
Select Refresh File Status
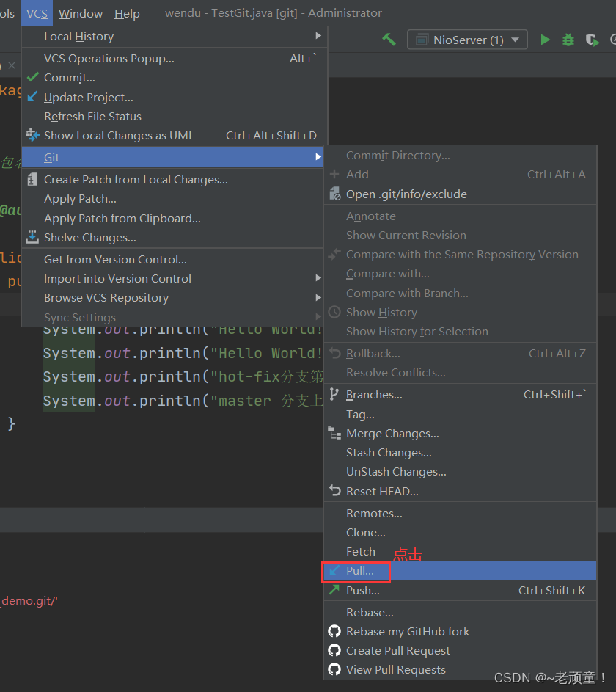[175, 116]
